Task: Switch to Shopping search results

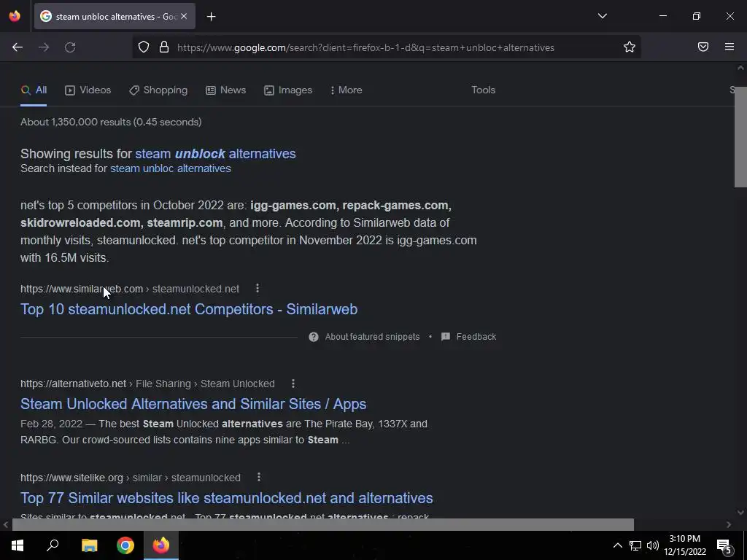Action: tap(158, 90)
